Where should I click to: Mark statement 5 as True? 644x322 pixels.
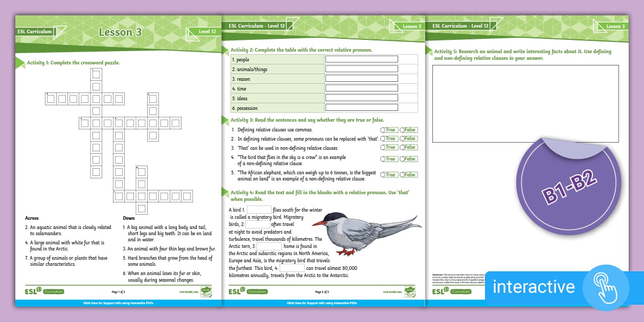[x=389, y=174]
